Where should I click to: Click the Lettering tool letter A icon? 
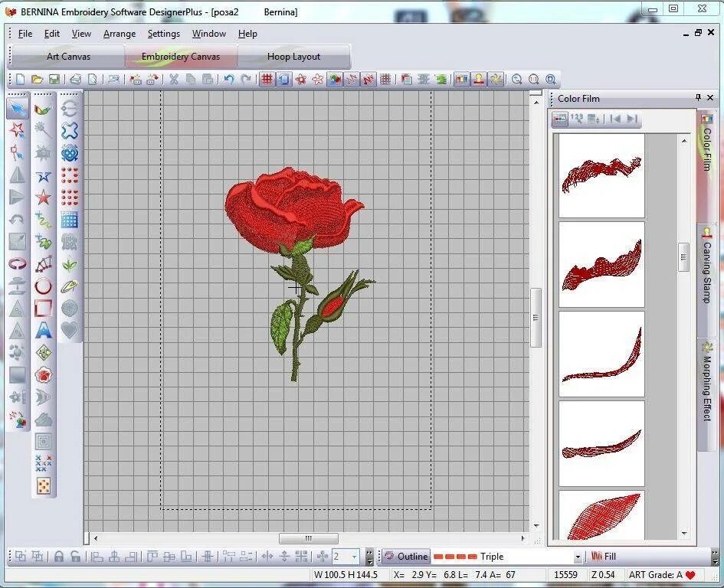44,331
